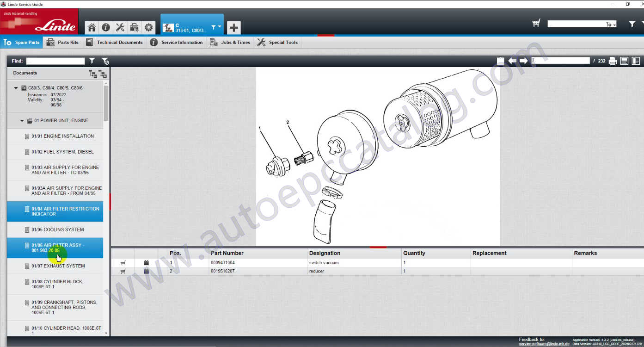Clear the filter next to the Find field

105,61
